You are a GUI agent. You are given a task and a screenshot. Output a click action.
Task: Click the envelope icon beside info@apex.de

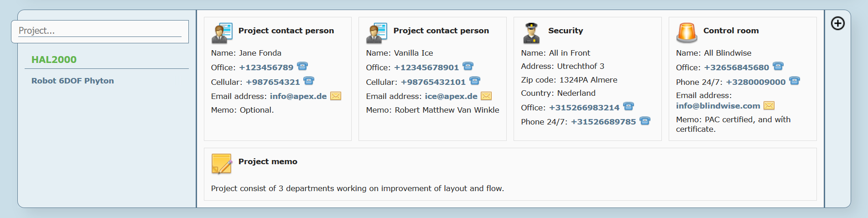336,96
